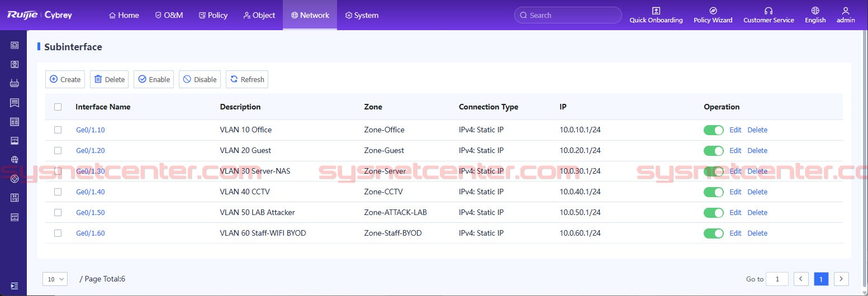Screen dimensions: 868x296
Task: Tick the select-all header checkbox
Action: pos(58,107)
